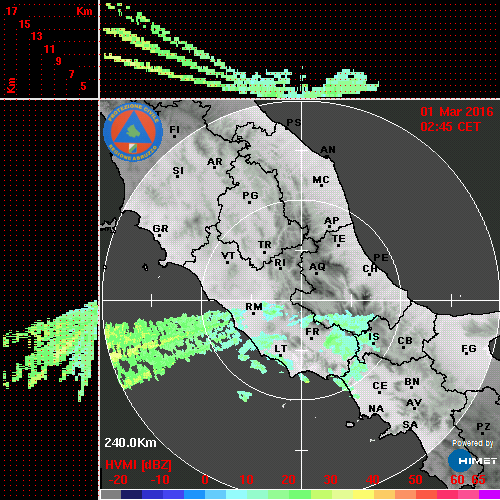The height and width of the screenshot is (500, 500).
Task: Click the GR city marker
Action: 160,230
